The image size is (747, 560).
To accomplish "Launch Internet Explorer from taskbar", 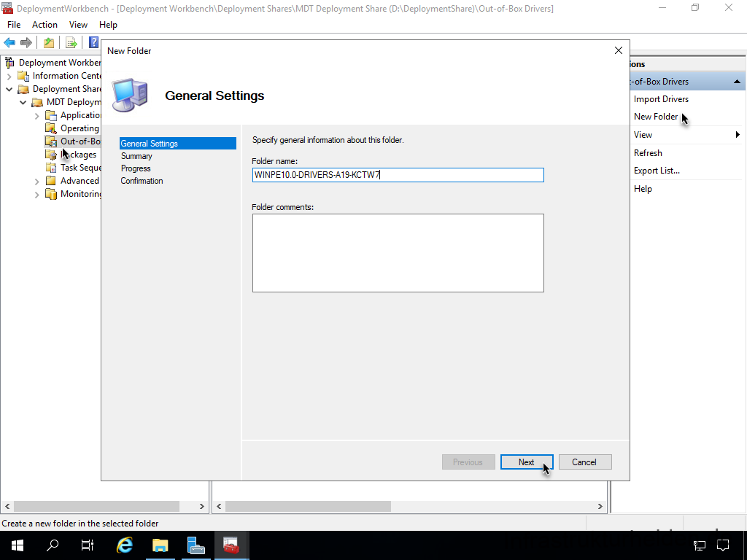I will [x=125, y=545].
